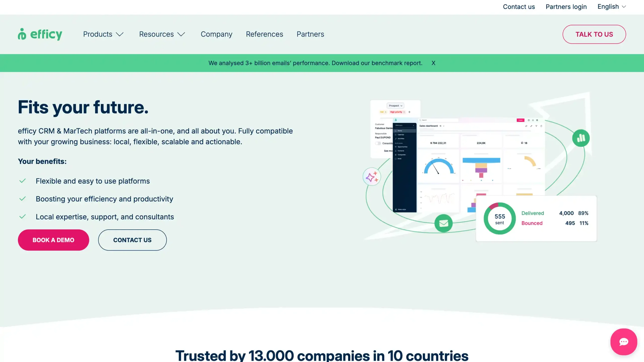
Task: Toggle the Consolidate switch in the customer card
Action: pyautogui.click(x=378, y=143)
